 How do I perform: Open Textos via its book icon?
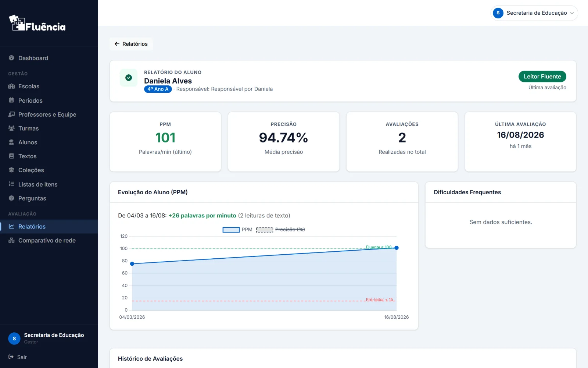(11, 156)
